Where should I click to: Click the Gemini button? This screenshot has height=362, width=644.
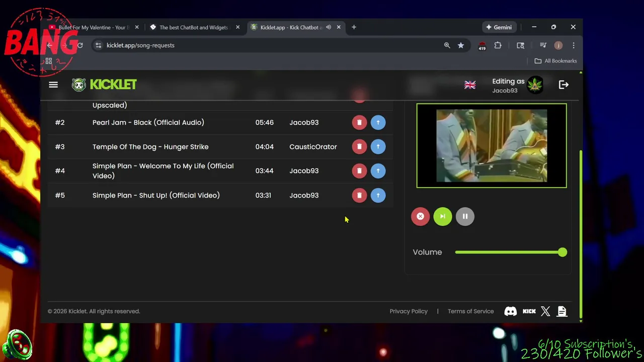pyautogui.click(x=499, y=27)
